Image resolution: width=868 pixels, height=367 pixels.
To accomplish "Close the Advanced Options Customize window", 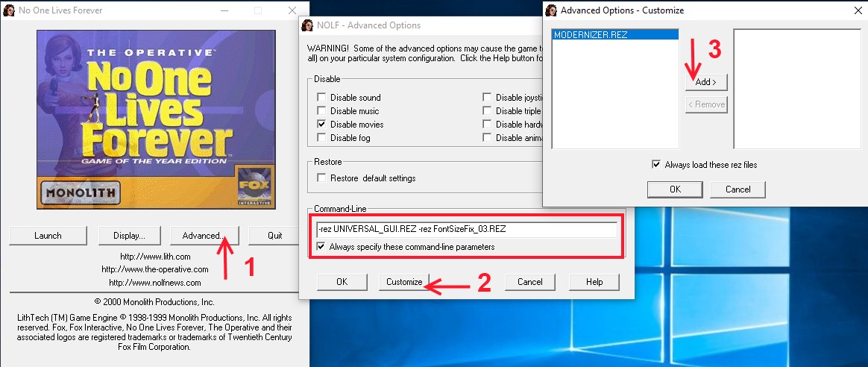I will coord(858,10).
